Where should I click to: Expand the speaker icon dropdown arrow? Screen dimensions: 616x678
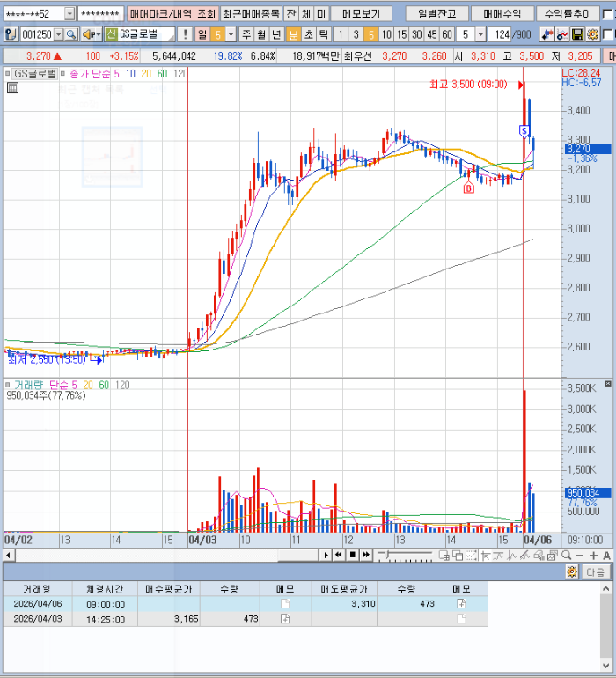point(99,34)
